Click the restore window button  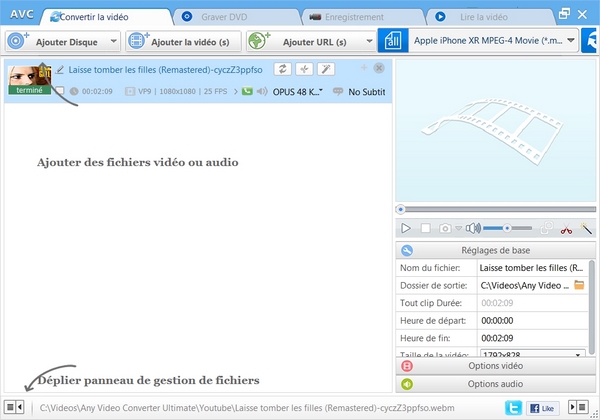[x=564, y=14]
